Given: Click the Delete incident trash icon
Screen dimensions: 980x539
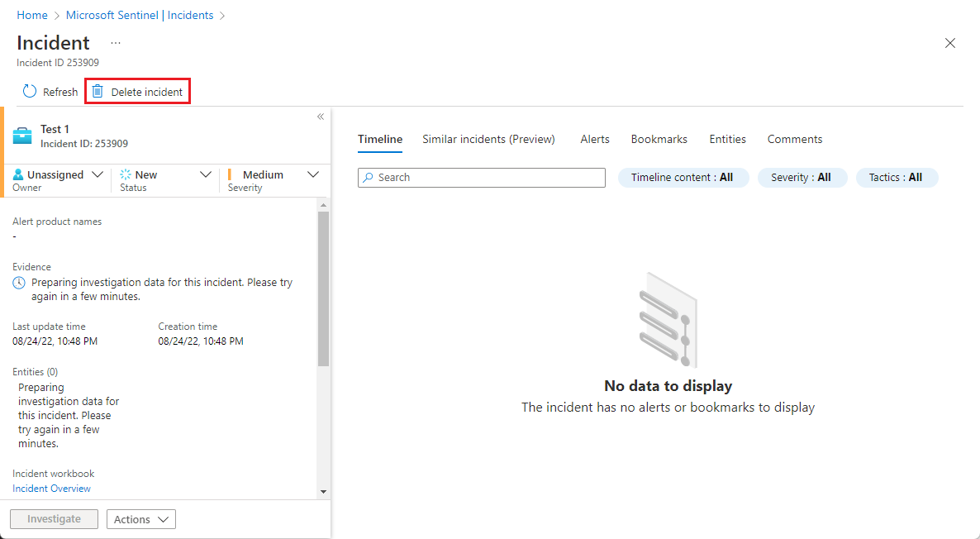Looking at the screenshot, I should point(97,91).
